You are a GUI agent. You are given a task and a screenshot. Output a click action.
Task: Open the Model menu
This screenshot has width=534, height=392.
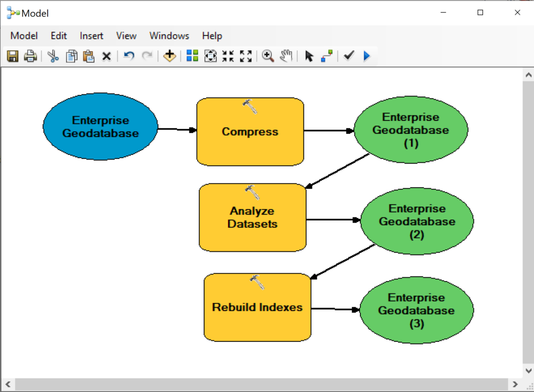point(24,36)
